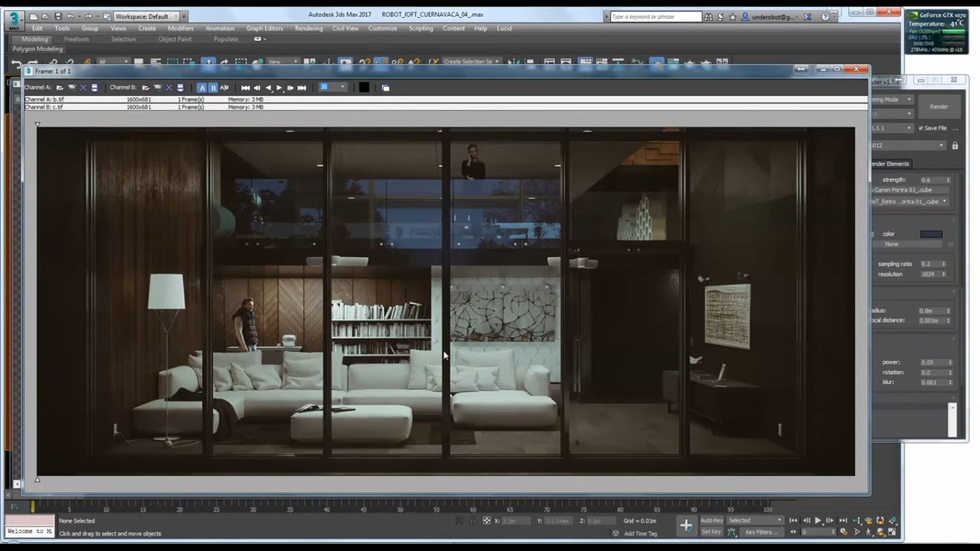This screenshot has width=980, height=551.
Task: Close Channel B with the X icon
Action: click(x=169, y=88)
